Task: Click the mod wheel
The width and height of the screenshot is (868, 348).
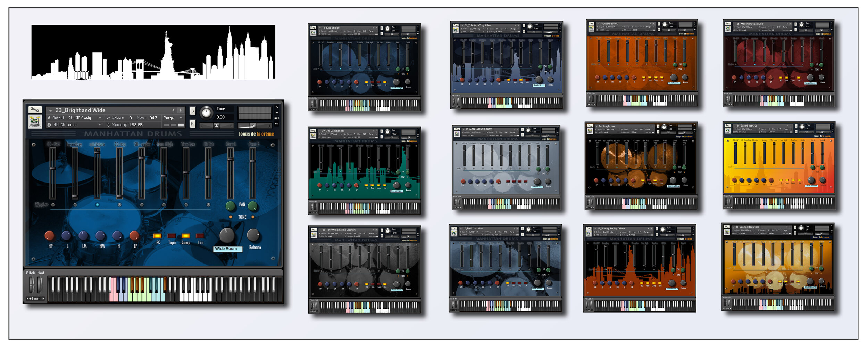Action: point(39,285)
